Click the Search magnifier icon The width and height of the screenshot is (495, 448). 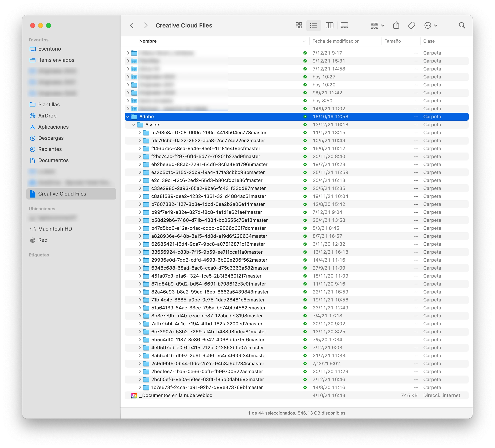tap(462, 25)
